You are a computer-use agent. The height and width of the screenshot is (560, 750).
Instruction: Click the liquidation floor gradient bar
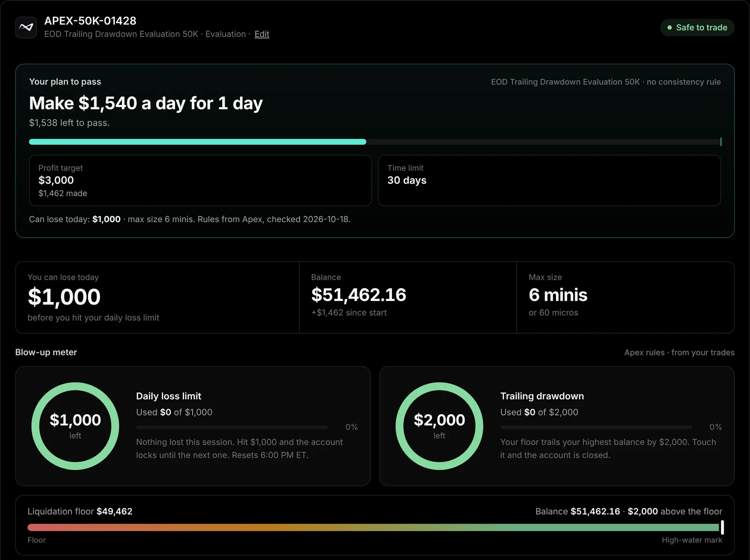pyautogui.click(x=374, y=528)
